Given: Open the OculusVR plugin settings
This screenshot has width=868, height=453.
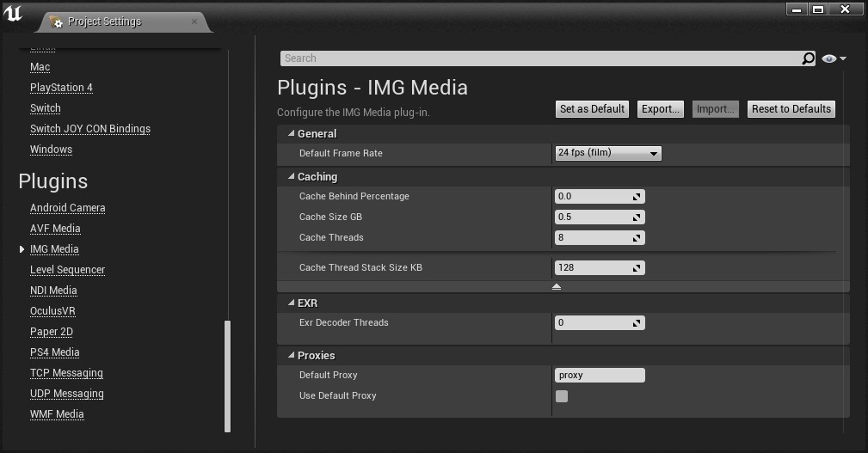Looking at the screenshot, I should pyautogui.click(x=52, y=311).
